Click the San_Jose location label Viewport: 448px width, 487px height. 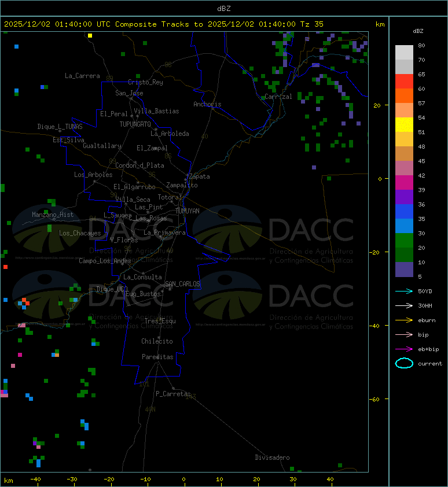click(x=129, y=93)
